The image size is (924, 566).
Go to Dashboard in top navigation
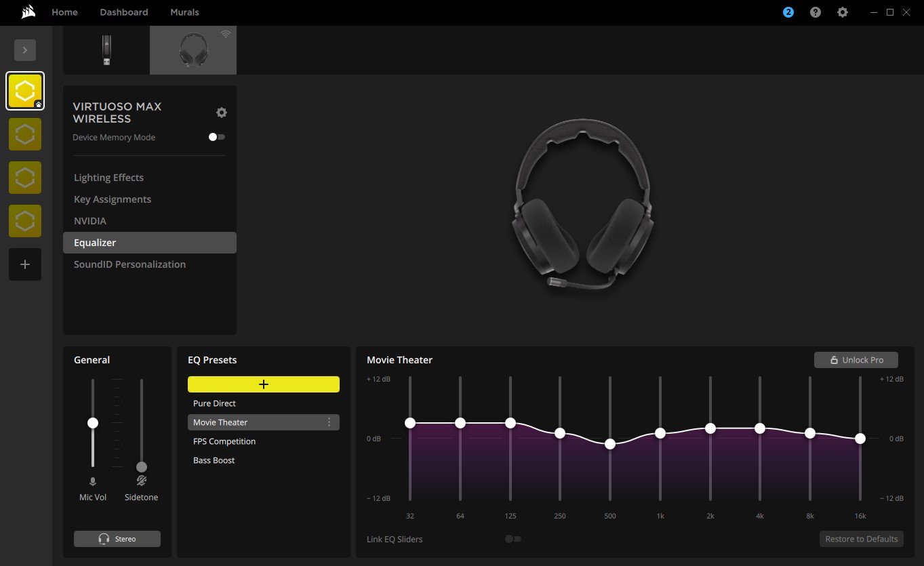(x=124, y=12)
